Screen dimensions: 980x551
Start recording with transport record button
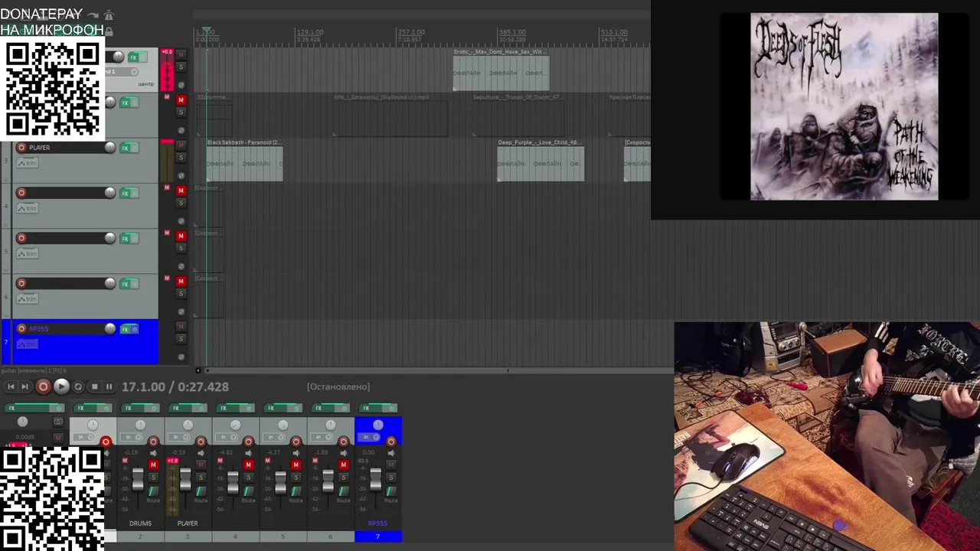pyautogui.click(x=43, y=386)
